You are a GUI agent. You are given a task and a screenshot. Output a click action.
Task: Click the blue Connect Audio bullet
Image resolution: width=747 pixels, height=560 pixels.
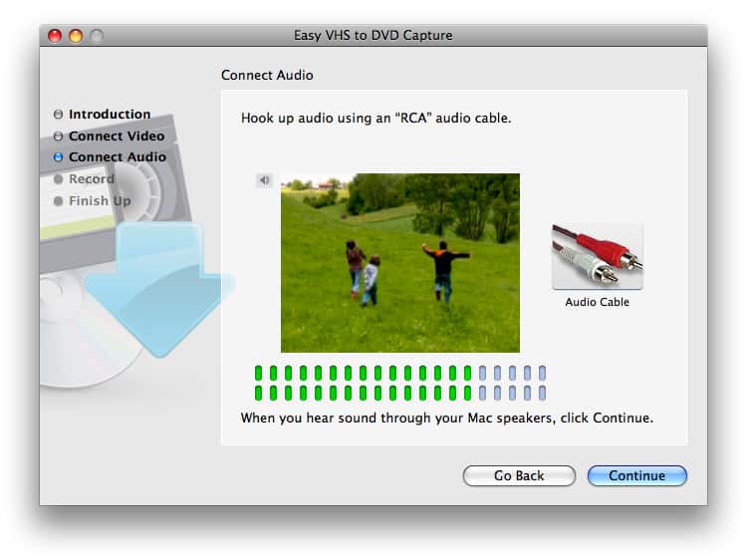58,157
